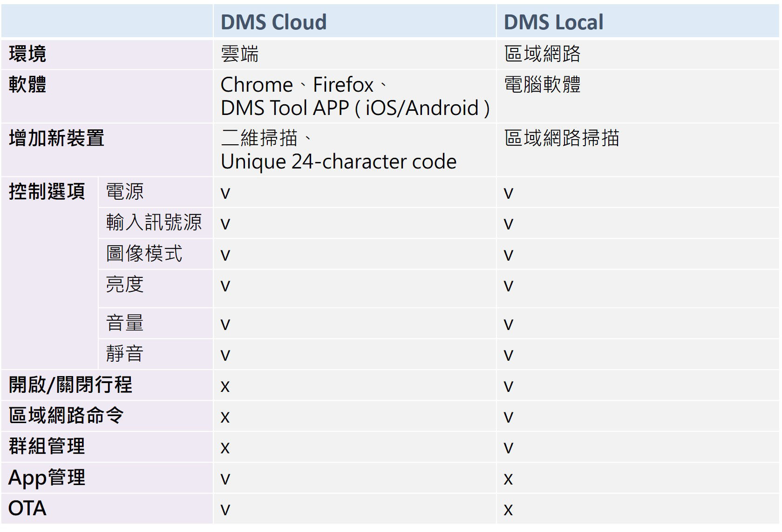The image size is (782, 532).
Task: Select the 開啟/關閉行程 row label
Action: click(x=70, y=385)
